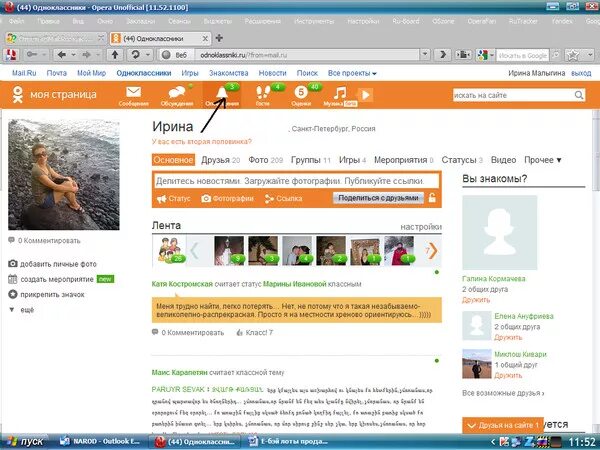Click добавить личные фото camera link
This screenshot has height=450, width=600.
(52, 264)
